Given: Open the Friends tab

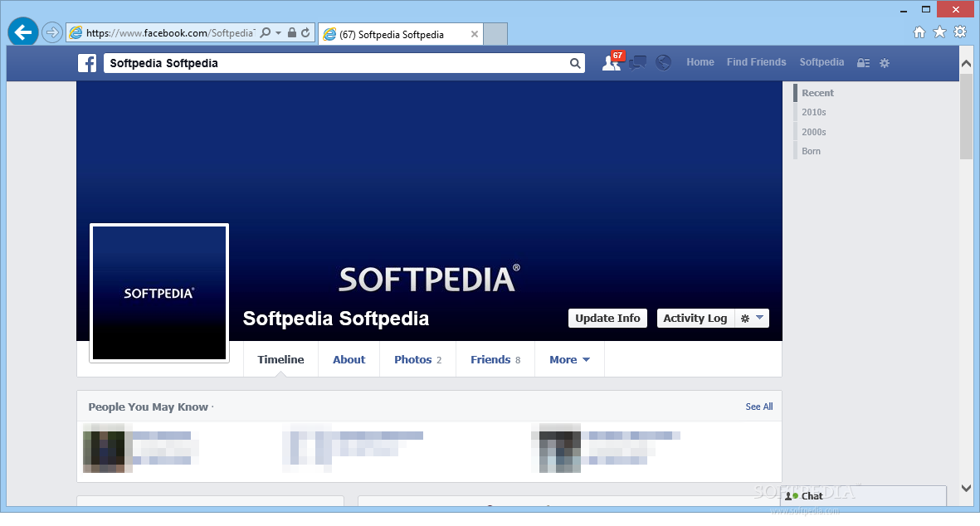Looking at the screenshot, I should coord(495,360).
